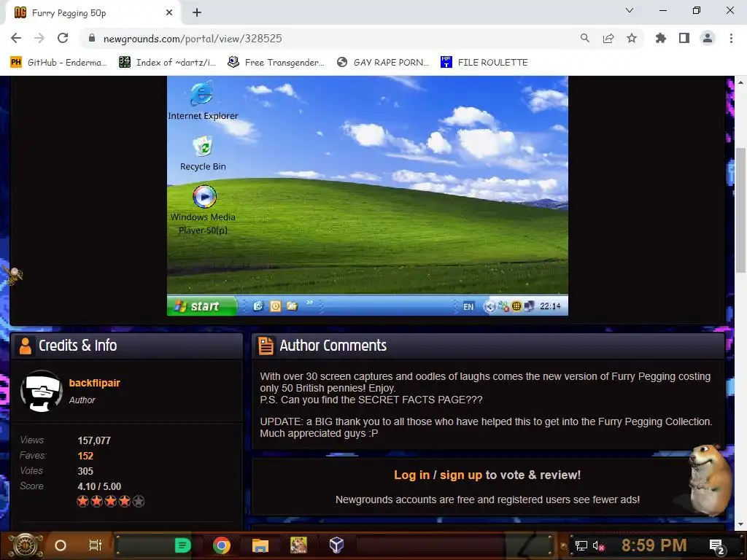Open the hamster box app on taskbar

tap(298, 545)
